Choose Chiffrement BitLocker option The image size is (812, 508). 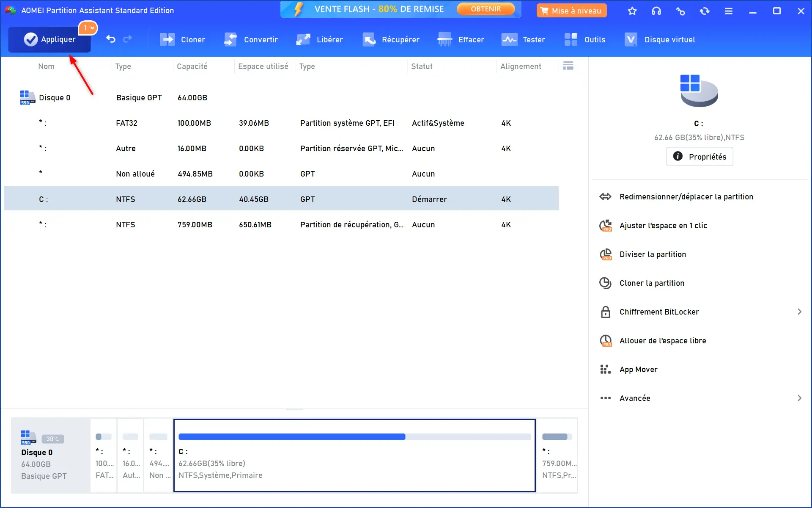[x=659, y=312]
